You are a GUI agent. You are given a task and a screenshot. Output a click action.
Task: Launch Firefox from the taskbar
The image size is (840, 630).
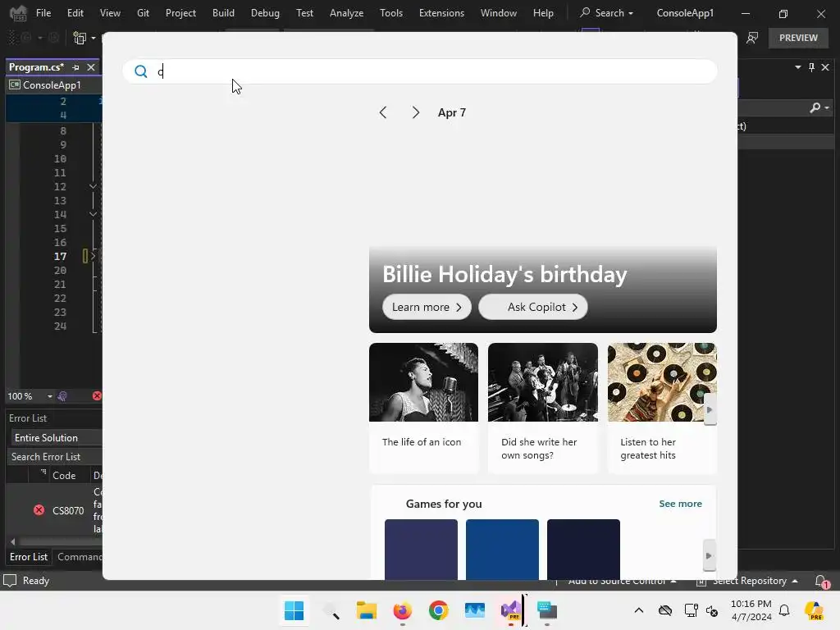402,610
